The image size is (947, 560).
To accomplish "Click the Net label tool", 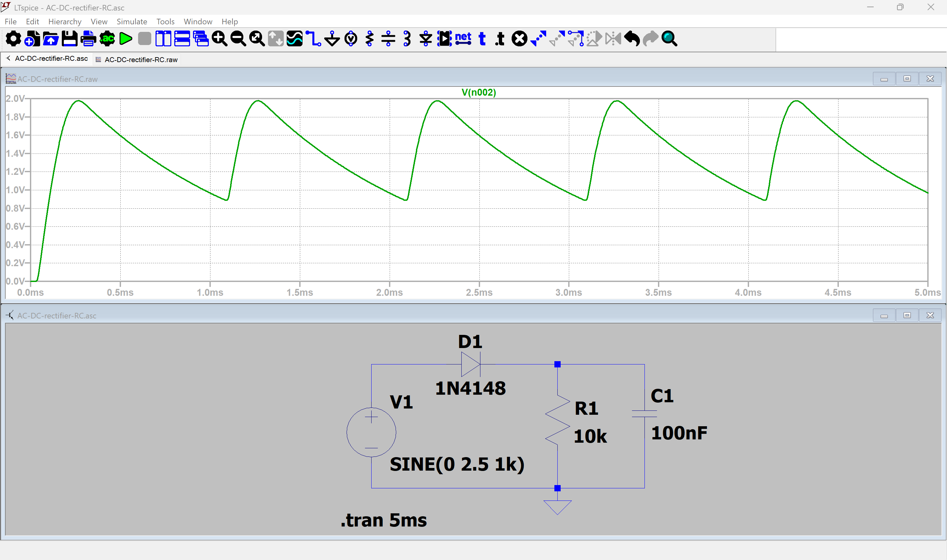I will pos(463,39).
